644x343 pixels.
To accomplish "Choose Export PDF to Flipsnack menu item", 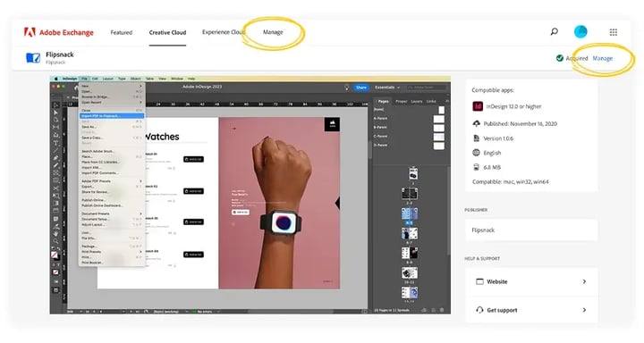I will (112, 116).
